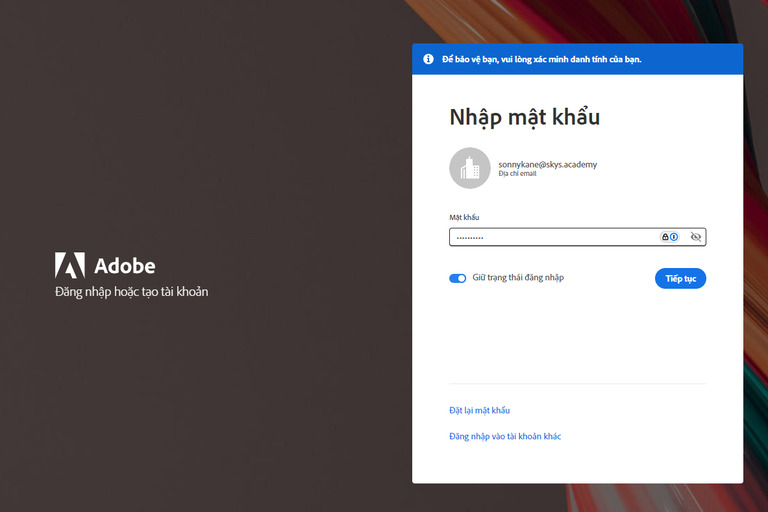Screen dimensions: 768x512
Task: Click Đăng nhập vào tài khoản khác link
Action: [505, 436]
